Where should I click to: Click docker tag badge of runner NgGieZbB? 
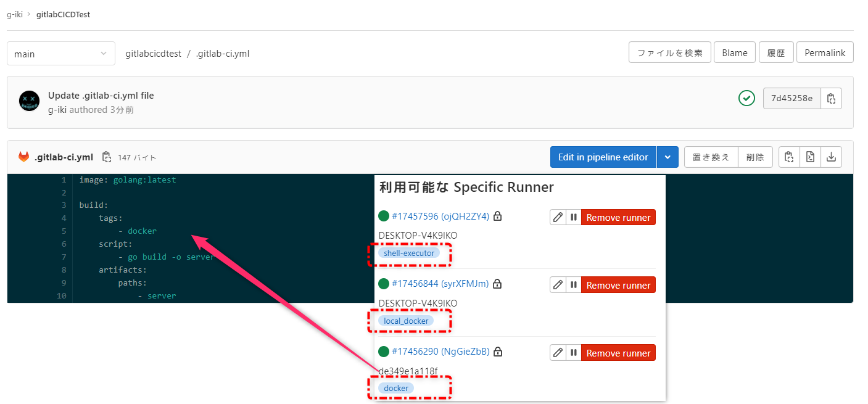pos(396,388)
